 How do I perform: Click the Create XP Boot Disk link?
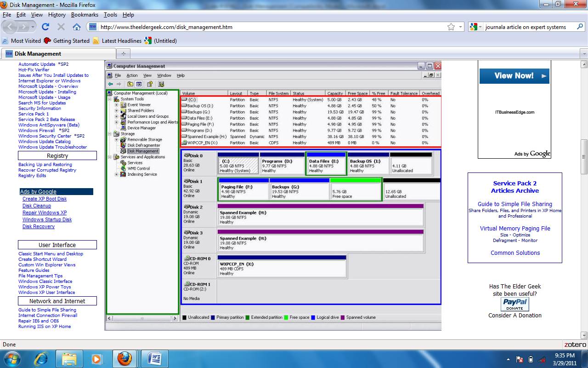[x=45, y=199]
